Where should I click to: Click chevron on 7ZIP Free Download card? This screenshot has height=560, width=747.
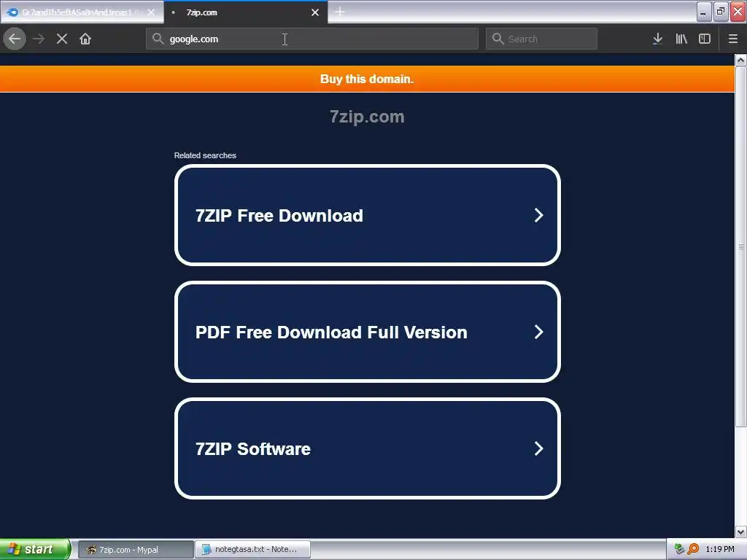pos(538,215)
